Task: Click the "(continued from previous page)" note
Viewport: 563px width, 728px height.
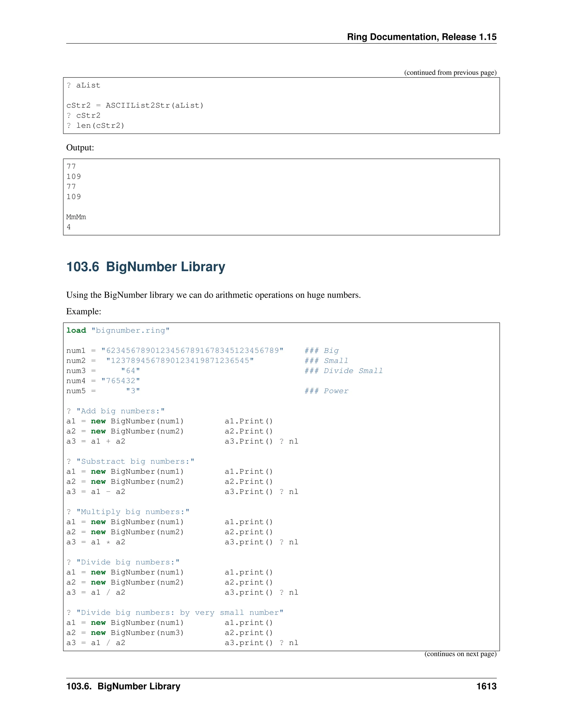Action: [x=450, y=73]
